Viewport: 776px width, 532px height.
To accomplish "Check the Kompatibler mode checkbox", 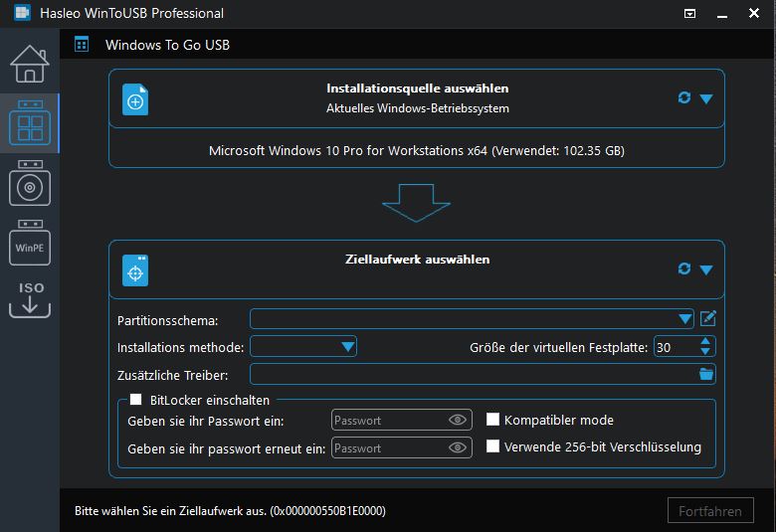I will point(492,420).
